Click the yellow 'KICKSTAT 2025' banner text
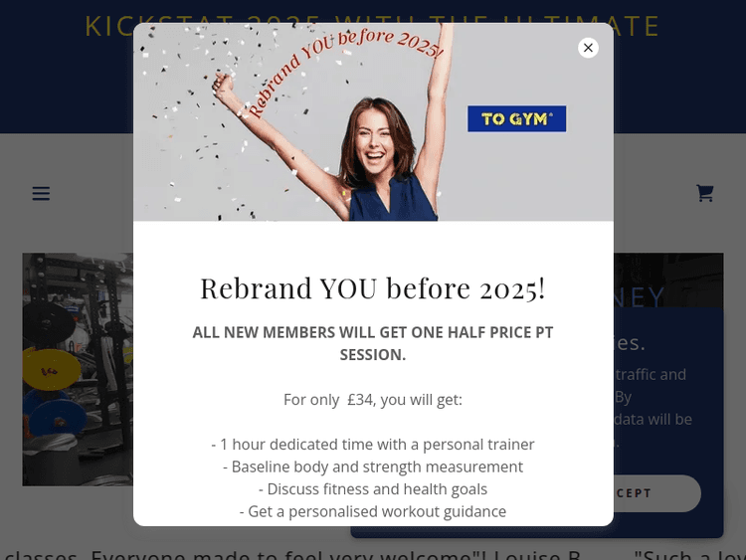Image resolution: width=746 pixels, height=560 pixels. pyautogui.click(x=373, y=25)
